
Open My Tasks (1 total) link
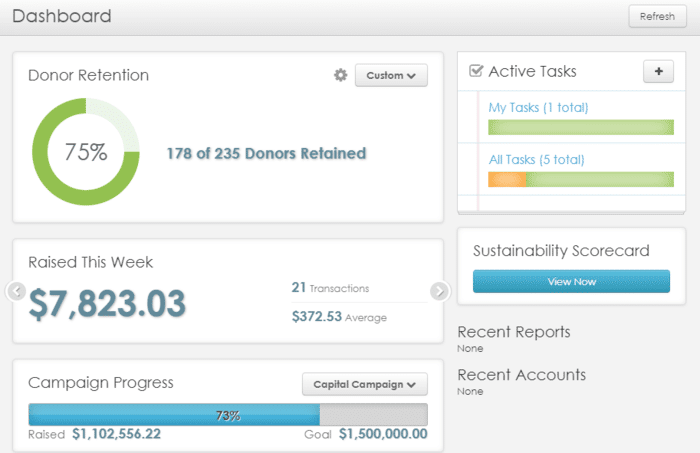[x=538, y=108]
